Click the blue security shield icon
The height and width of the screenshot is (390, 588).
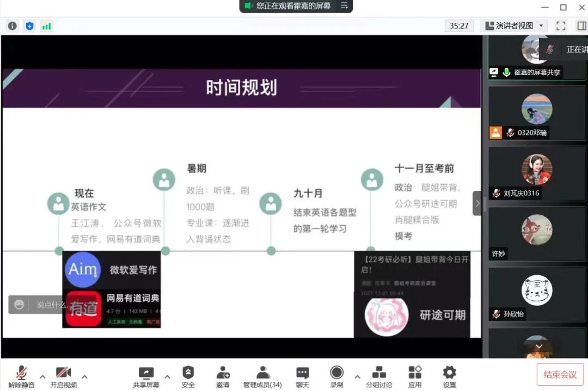29,26
